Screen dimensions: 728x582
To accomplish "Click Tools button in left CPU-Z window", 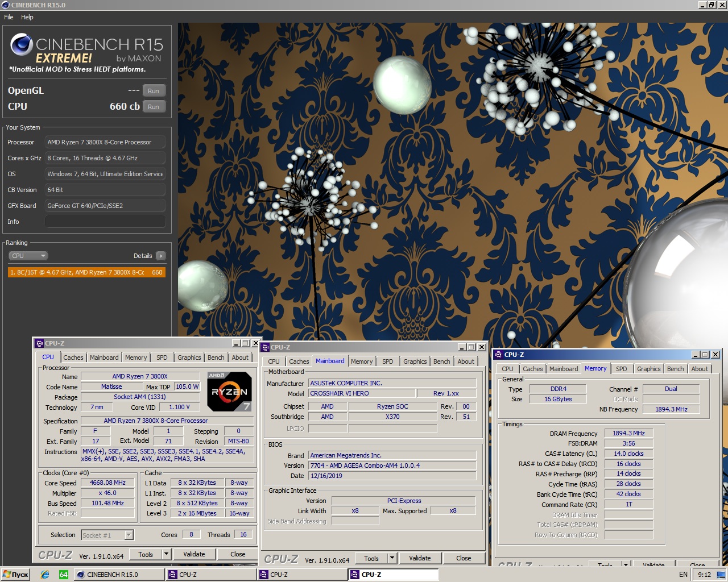I will 146,554.
